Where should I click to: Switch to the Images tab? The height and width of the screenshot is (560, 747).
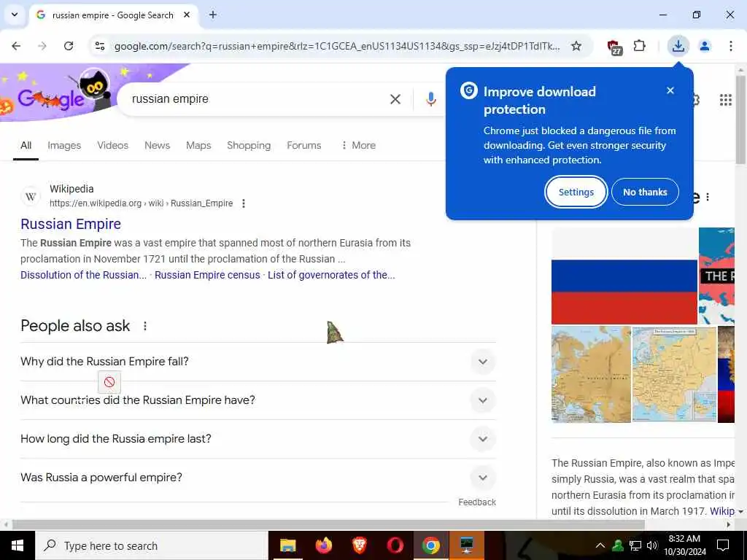[64, 145]
